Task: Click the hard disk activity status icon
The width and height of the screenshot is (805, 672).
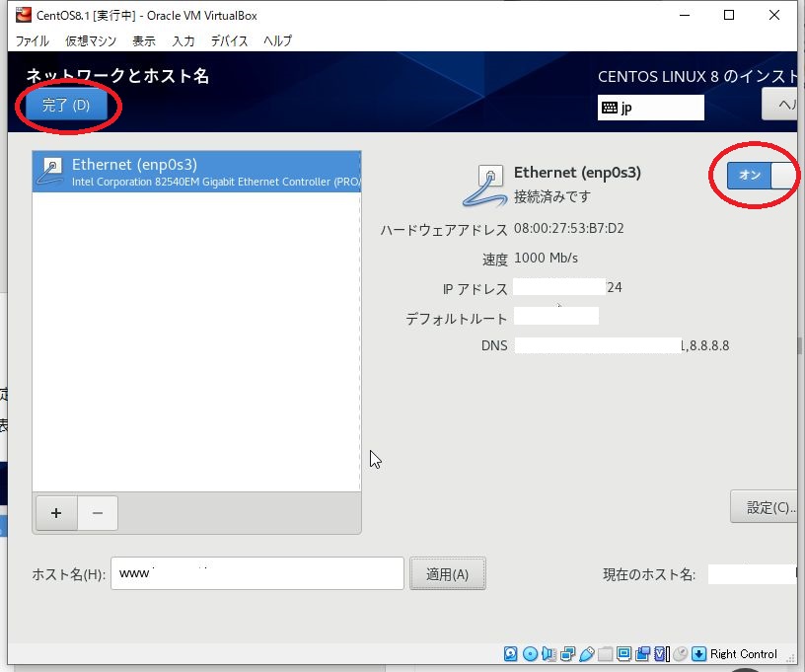Action: (510, 653)
